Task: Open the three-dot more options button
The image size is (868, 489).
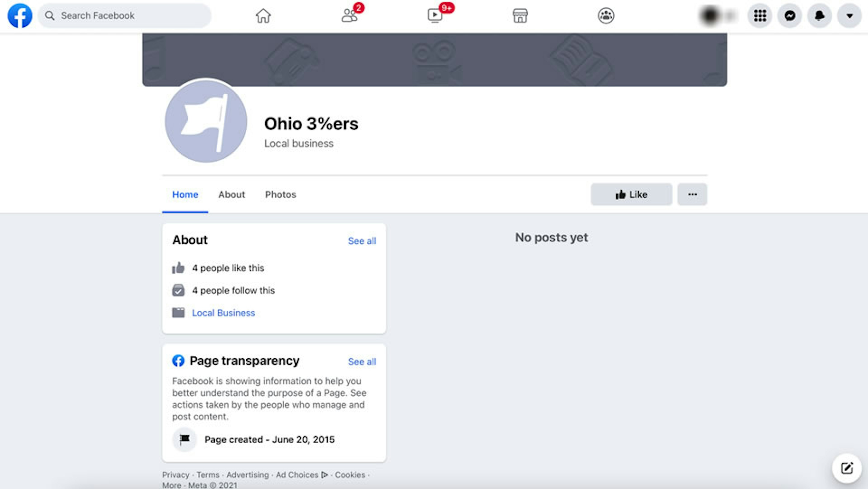Action: 692,194
